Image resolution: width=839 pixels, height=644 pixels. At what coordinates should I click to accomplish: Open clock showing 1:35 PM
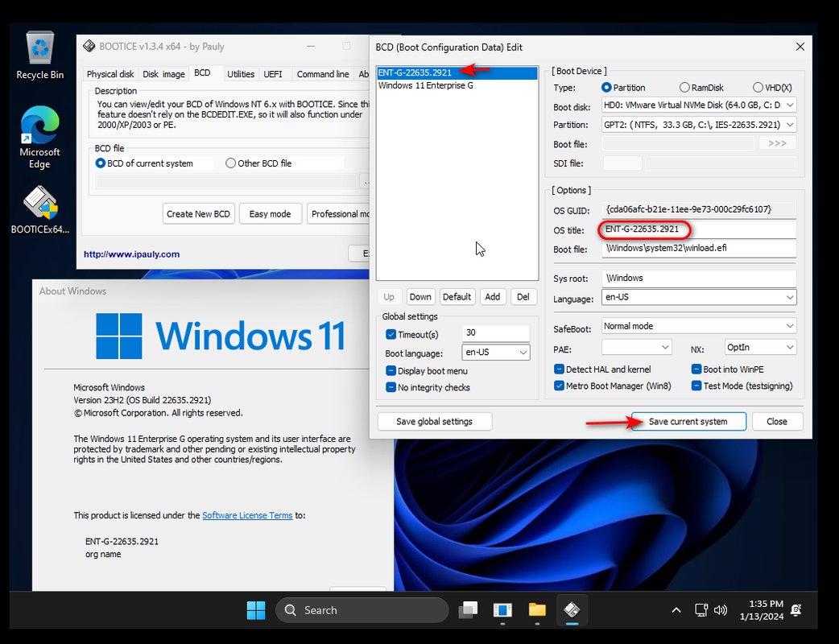pyautogui.click(x=762, y=610)
